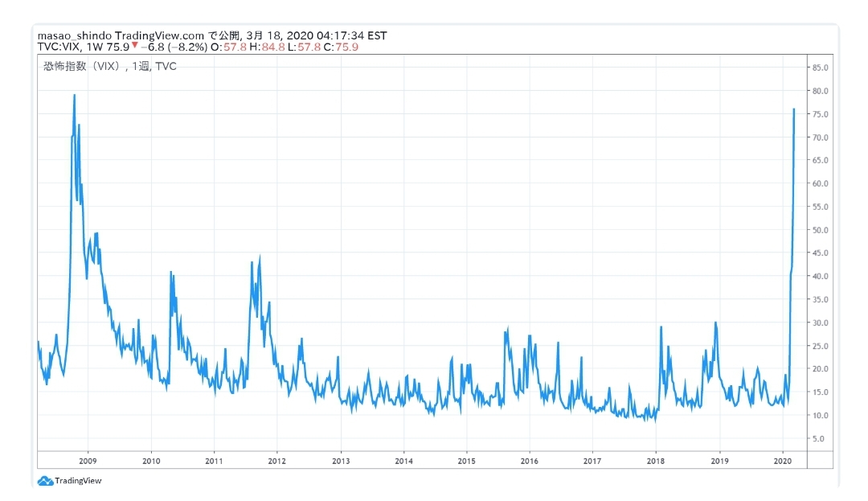This screenshot has height=501, width=868.
Task: Click the publish time 04:17:34 EST
Action: pyautogui.click(x=351, y=35)
